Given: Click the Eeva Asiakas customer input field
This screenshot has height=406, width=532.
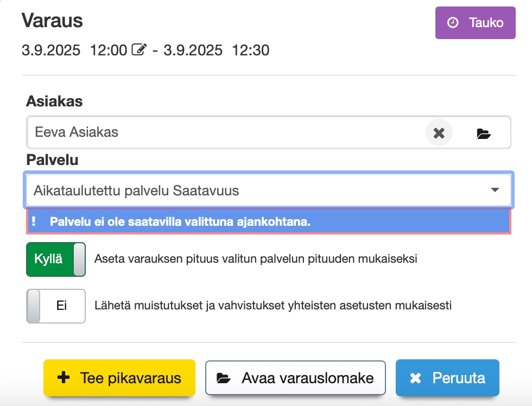Looking at the screenshot, I should (217, 132).
